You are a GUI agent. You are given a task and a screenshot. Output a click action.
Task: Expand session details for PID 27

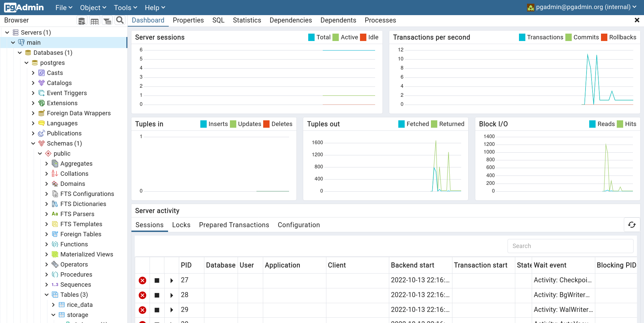172,281
